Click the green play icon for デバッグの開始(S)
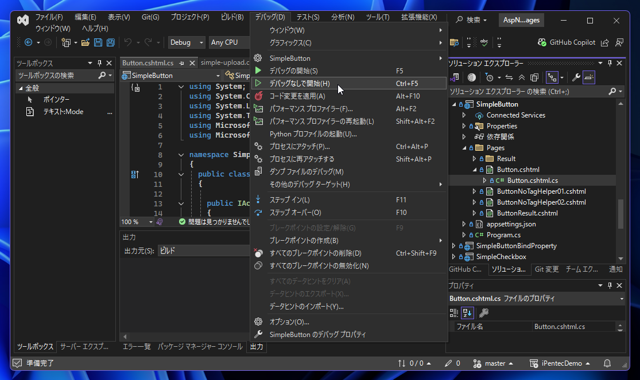Screen dimensions: 640x380 tap(258, 71)
